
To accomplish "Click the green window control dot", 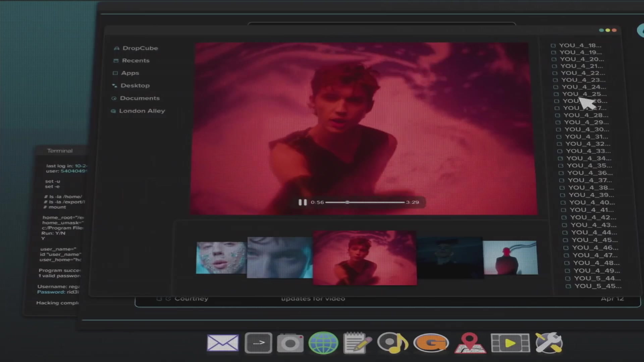I will 601,30.
